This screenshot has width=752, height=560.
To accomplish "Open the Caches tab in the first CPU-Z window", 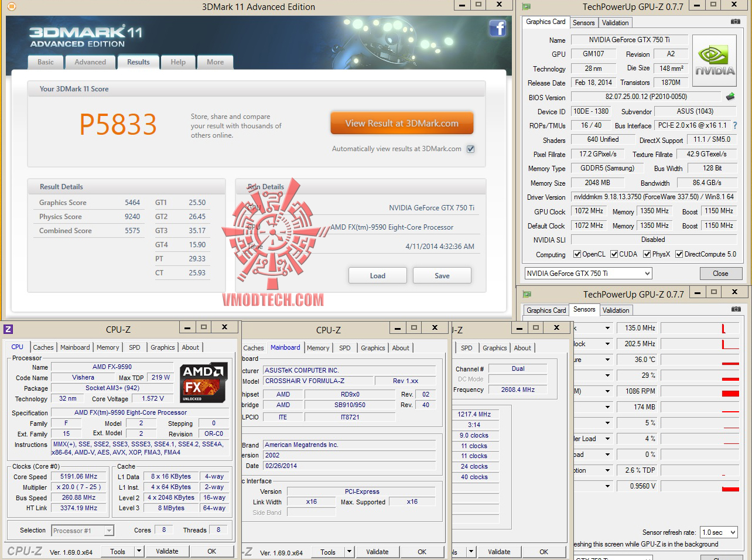I will [x=43, y=347].
